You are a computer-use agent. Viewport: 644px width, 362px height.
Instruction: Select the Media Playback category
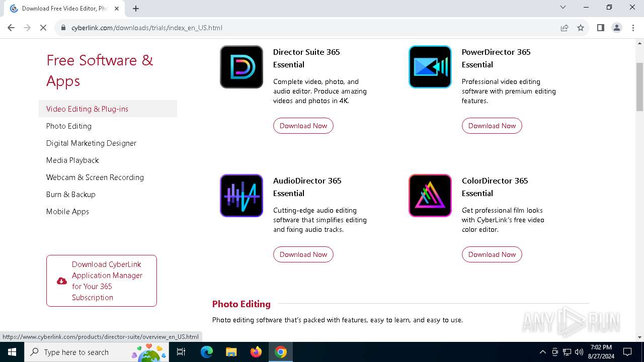click(x=72, y=160)
